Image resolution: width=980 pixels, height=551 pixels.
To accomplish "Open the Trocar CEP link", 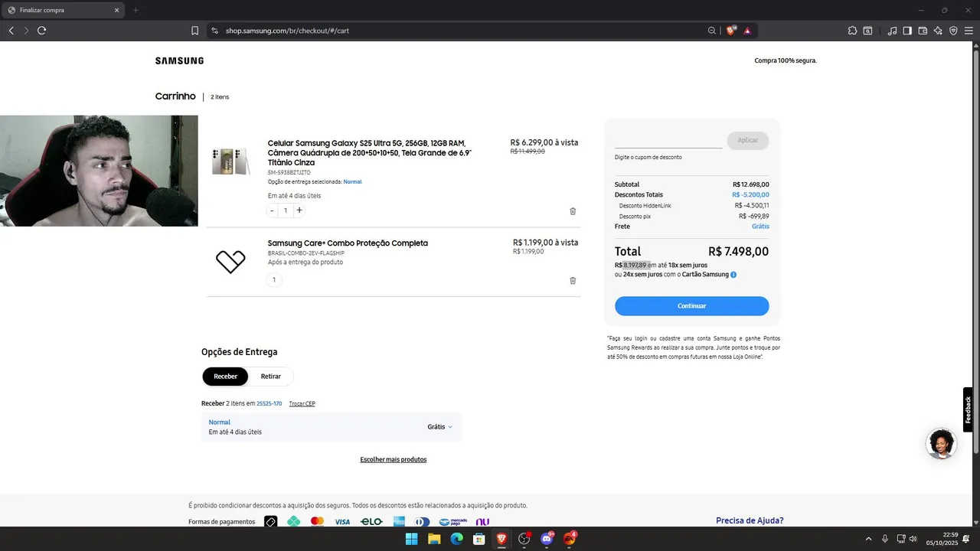I will click(x=302, y=403).
